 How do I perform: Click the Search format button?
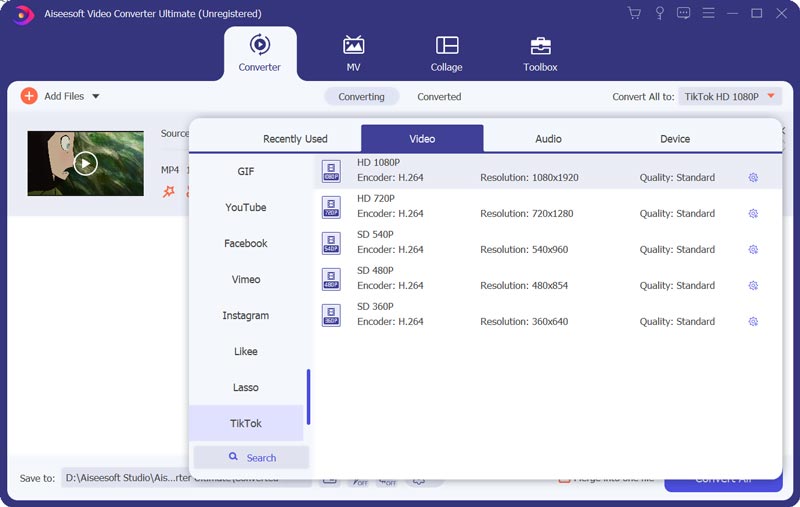pyautogui.click(x=251, y=458)
